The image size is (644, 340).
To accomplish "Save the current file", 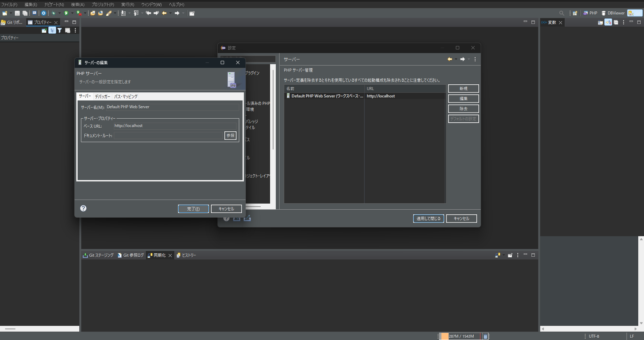I will (17, 13).
